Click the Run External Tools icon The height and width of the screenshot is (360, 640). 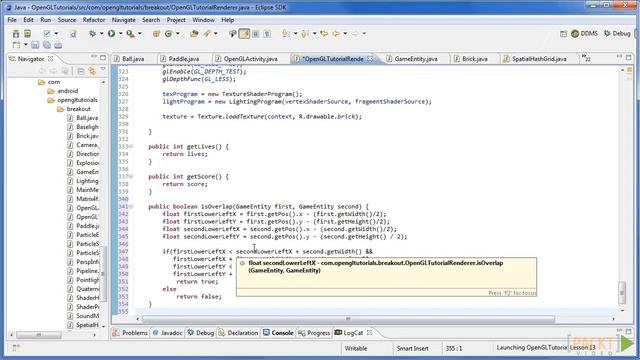130,33
